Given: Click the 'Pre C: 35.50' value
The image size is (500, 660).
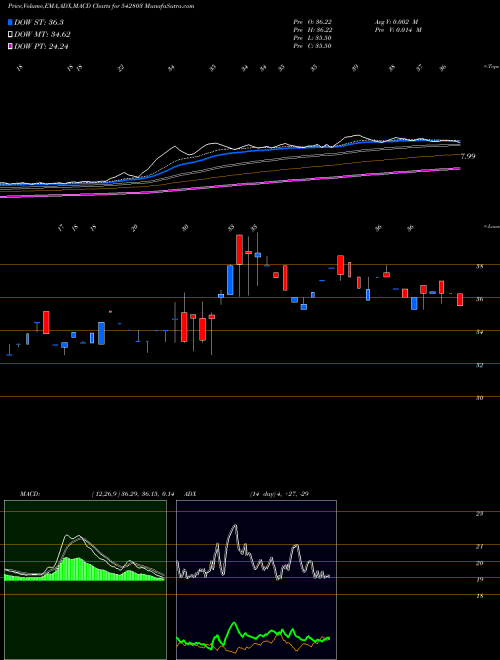Looking at the screenshot, I should 313,46.
